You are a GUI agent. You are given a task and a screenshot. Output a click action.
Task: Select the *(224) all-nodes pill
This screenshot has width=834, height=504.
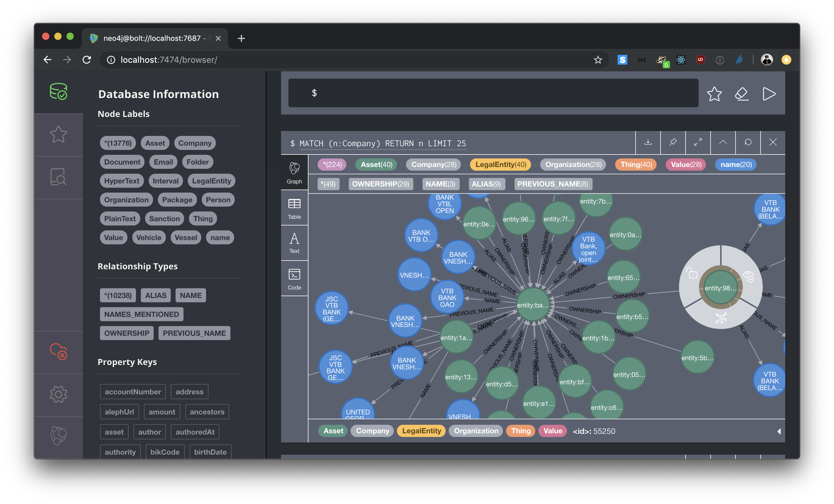point(332,165)
